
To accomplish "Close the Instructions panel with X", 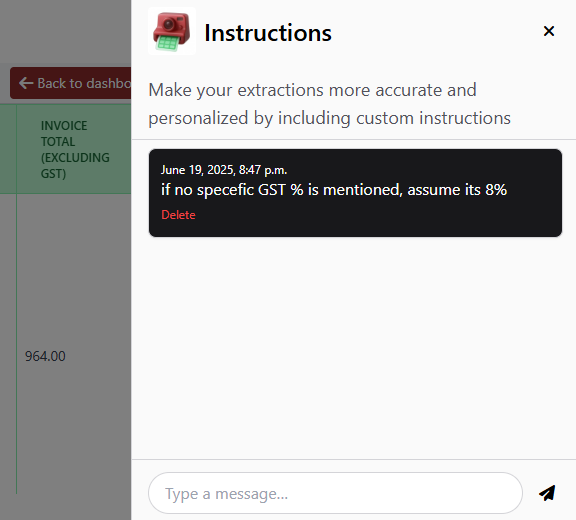I will coord(548,31).
